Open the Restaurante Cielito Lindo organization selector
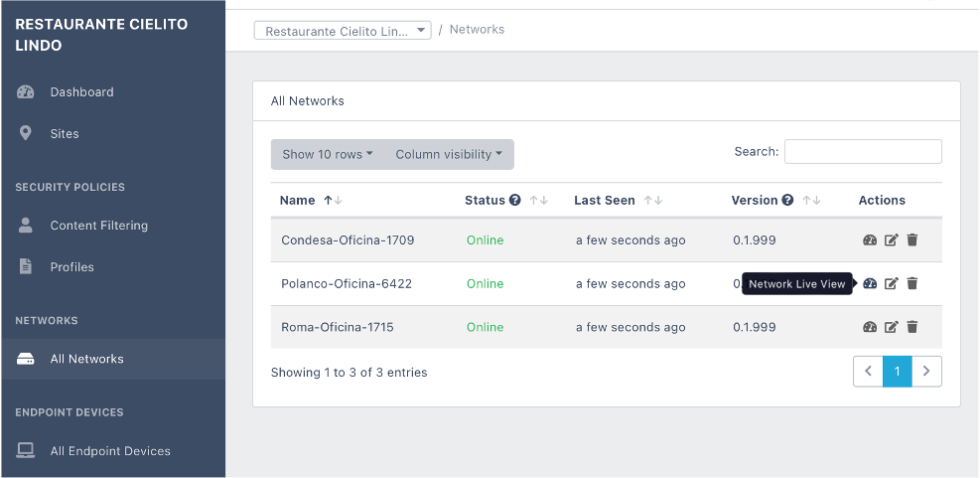 point(343,30)
